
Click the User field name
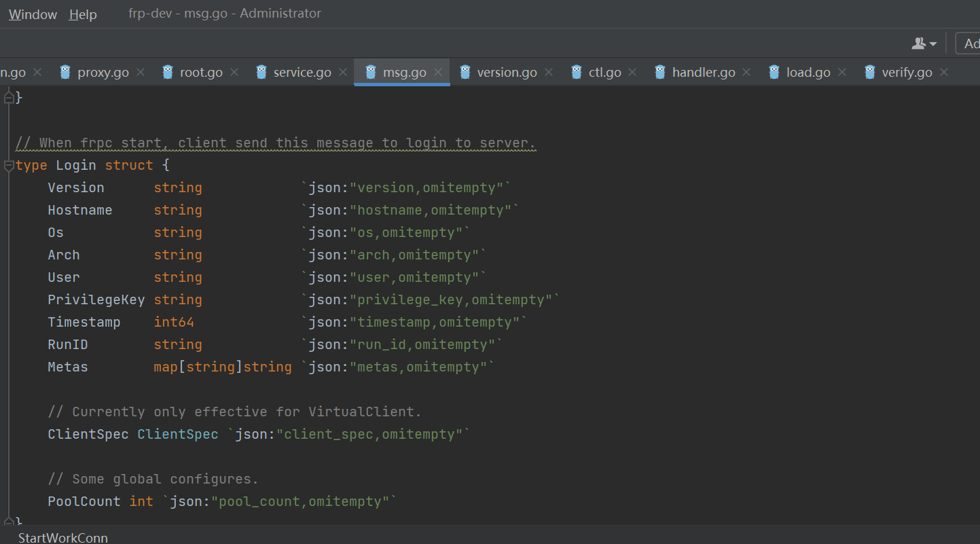point(64,278)
